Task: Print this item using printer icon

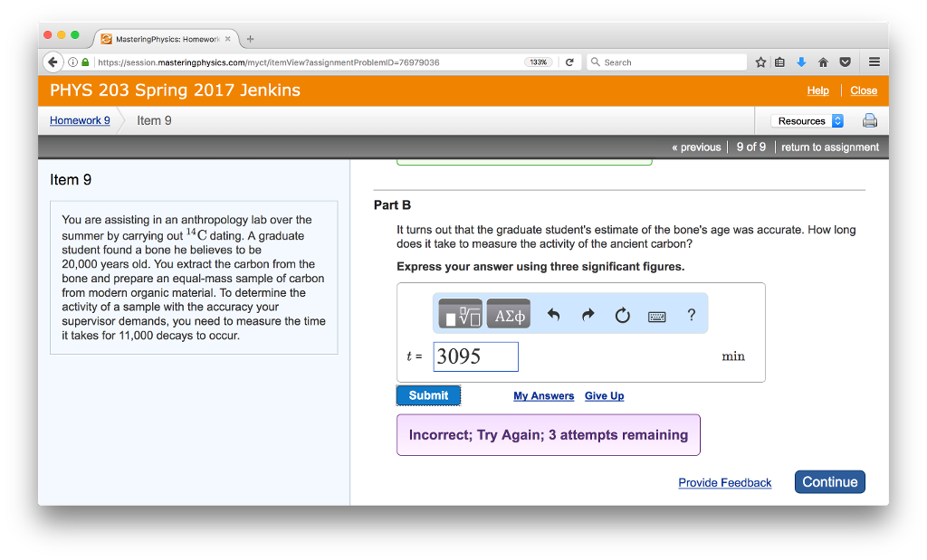Action: (870, 120)
